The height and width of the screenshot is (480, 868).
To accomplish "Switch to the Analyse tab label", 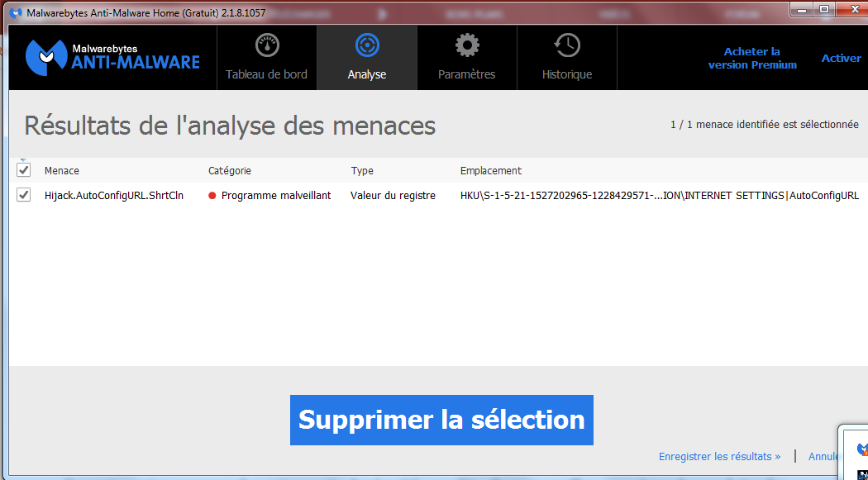I will point(367,74).
